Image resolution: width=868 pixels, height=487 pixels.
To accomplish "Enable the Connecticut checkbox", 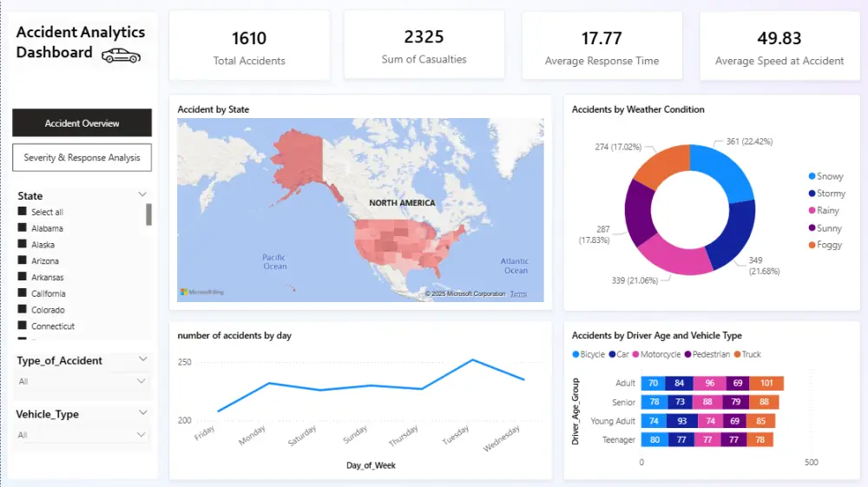I will tap(23, 326).
